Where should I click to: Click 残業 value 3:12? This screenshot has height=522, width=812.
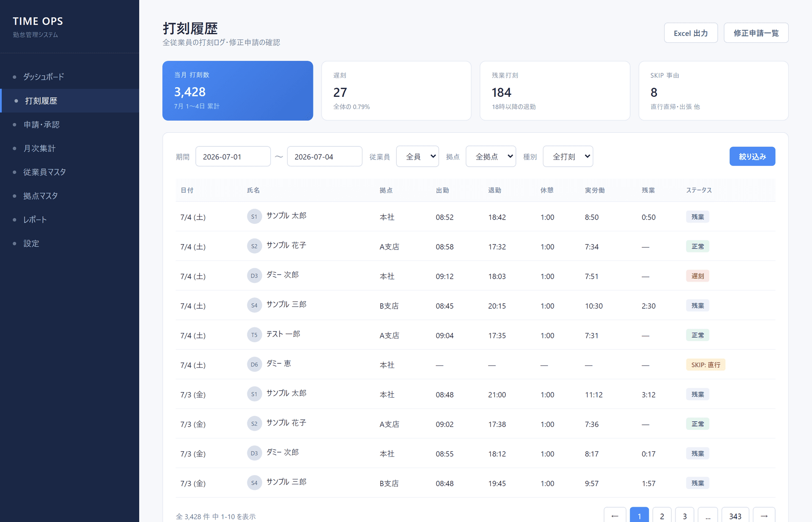(648, 395)
